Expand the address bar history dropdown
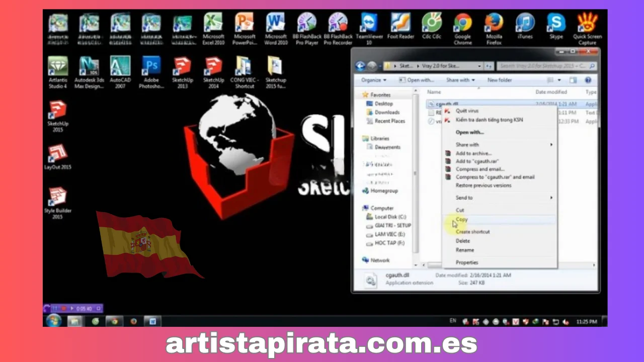 (479, 66)
